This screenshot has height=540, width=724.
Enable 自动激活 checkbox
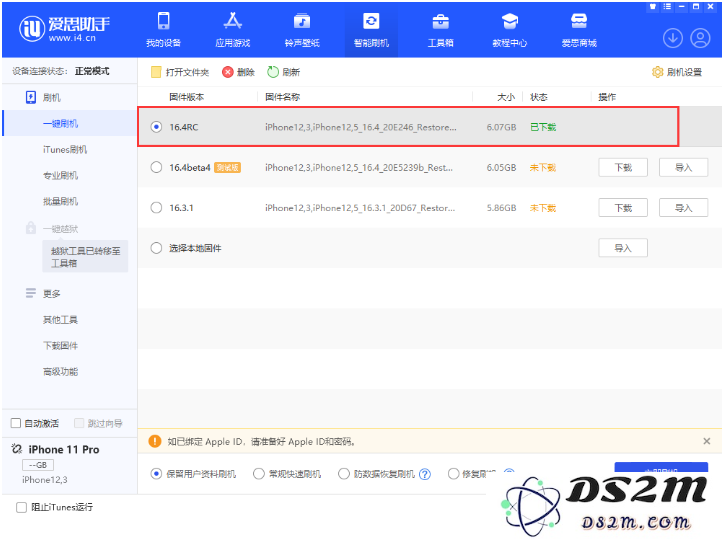click(16, 423)
